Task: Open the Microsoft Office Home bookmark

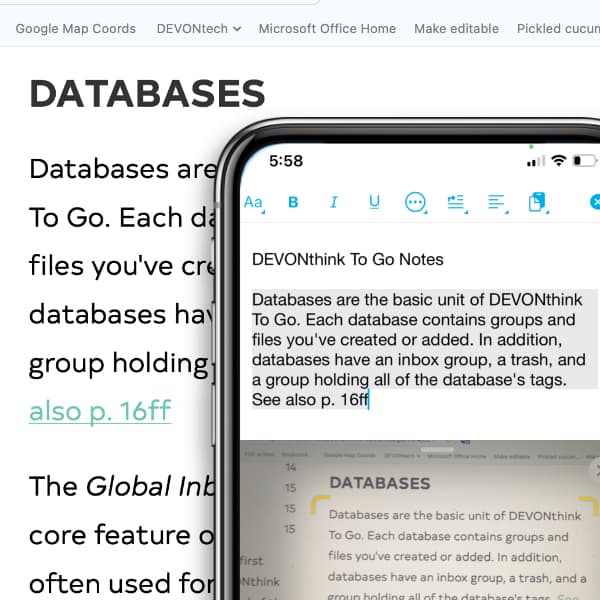Action: click(x=327, y=29)
